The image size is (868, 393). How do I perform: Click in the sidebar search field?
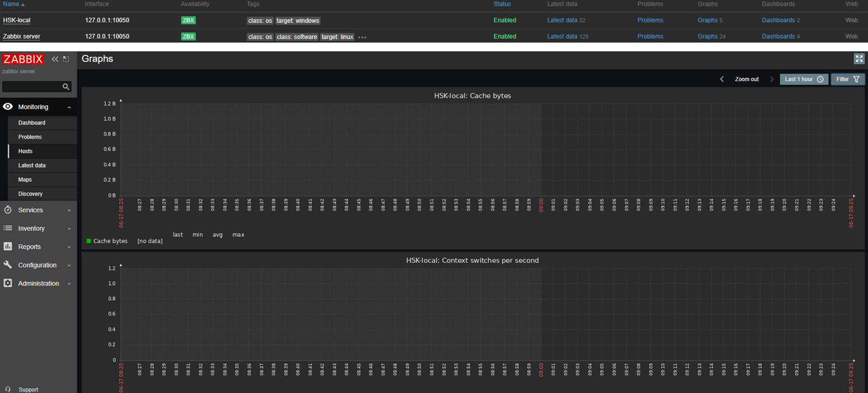[x=37, y=87]
